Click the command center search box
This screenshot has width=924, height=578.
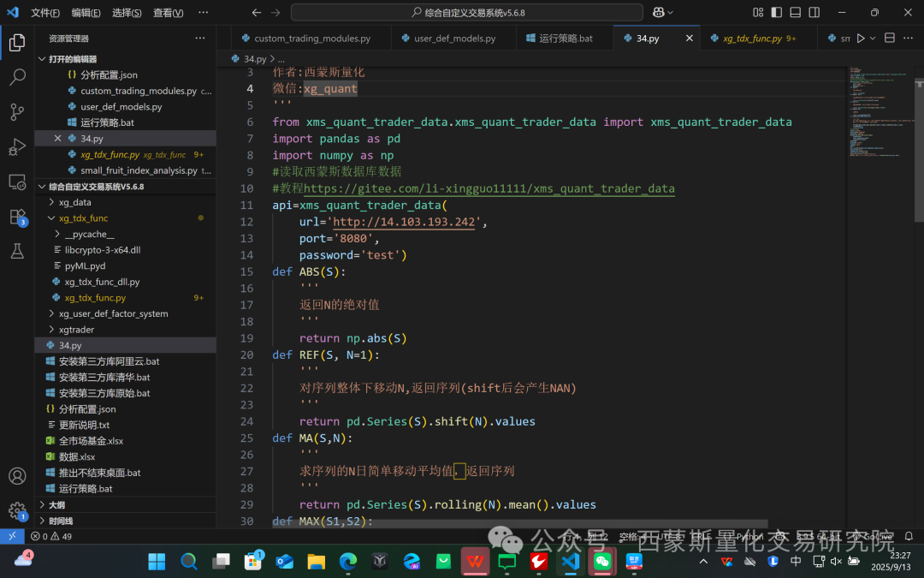tap(467, 12)
